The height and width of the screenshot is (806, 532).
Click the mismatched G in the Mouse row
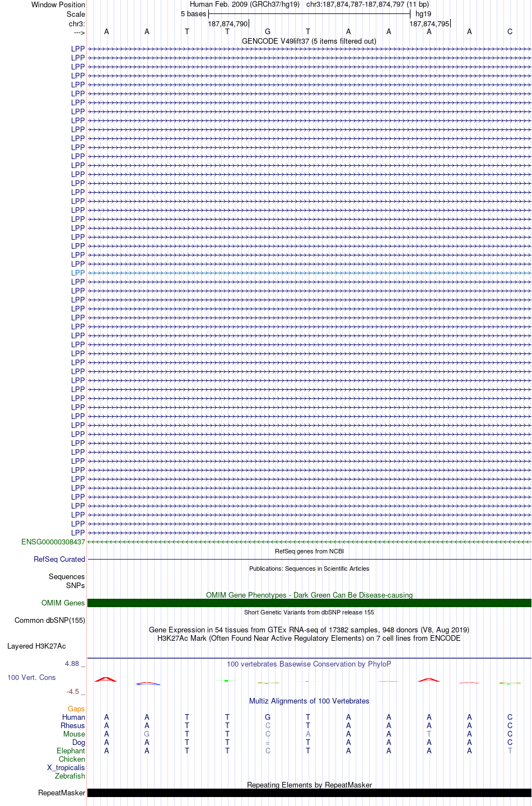(147, 734)
